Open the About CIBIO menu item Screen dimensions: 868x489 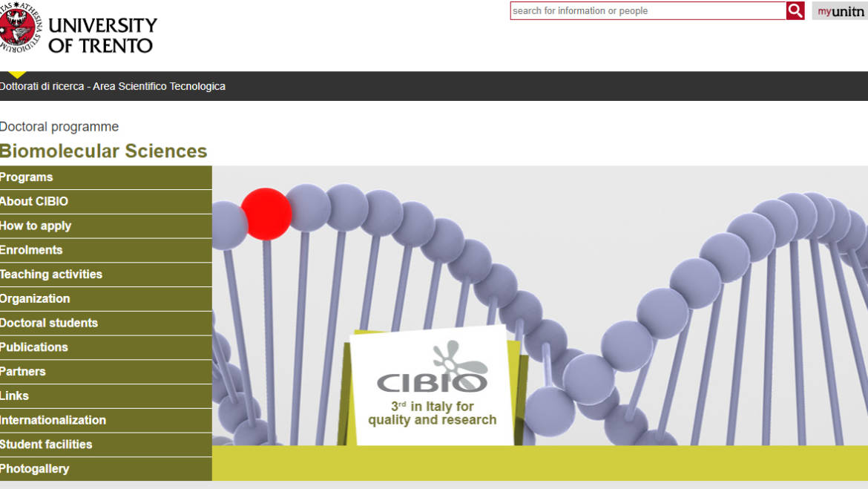click(x=106, y=202)
